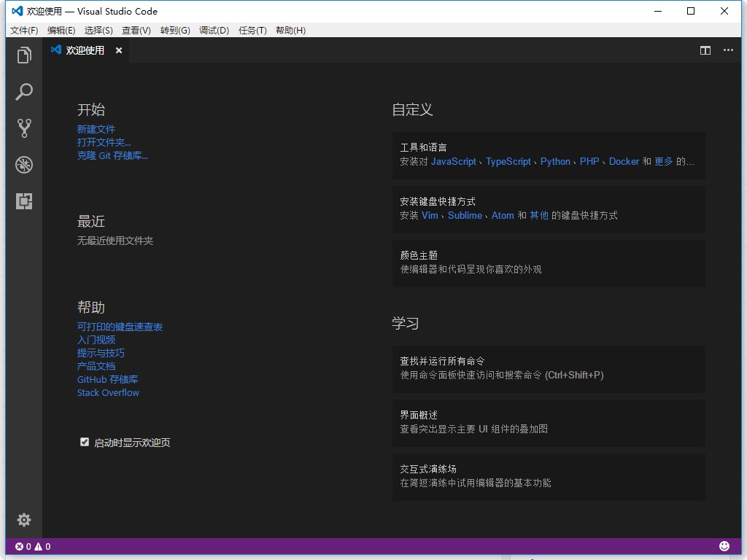
Task: Click the Manage gear icon
Action: pyautogui.click(x=24, y=519)
